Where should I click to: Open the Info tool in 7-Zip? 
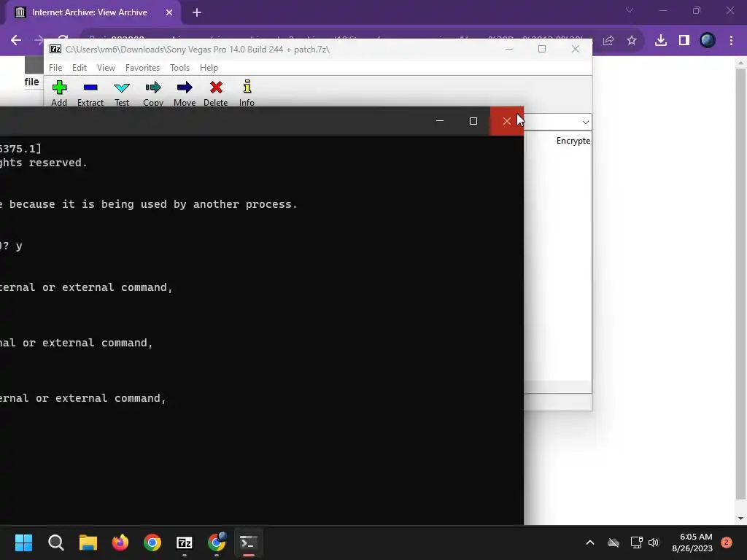point(247,93)
